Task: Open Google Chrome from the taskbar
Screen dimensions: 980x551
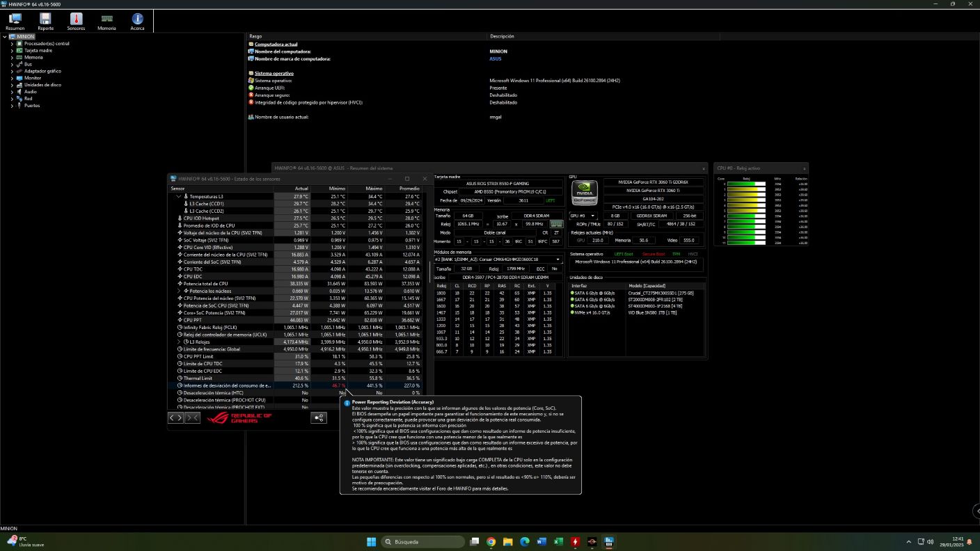Action: pos(491,541)
